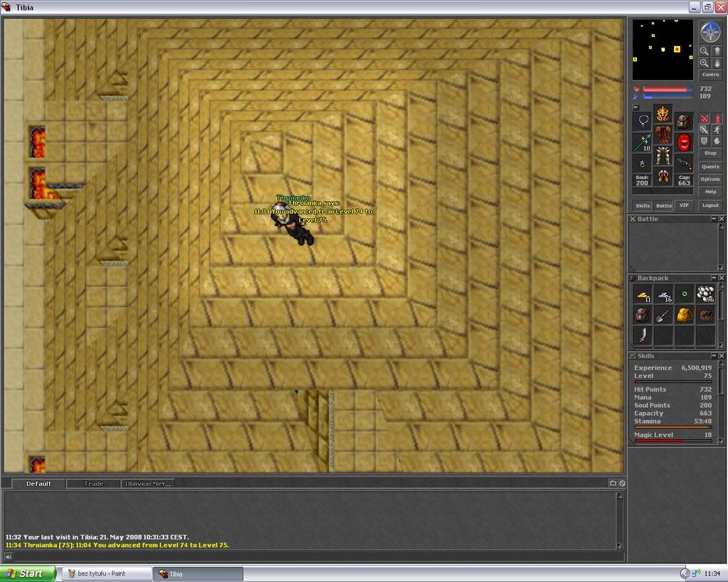Select the rope in the backpack

705,315
